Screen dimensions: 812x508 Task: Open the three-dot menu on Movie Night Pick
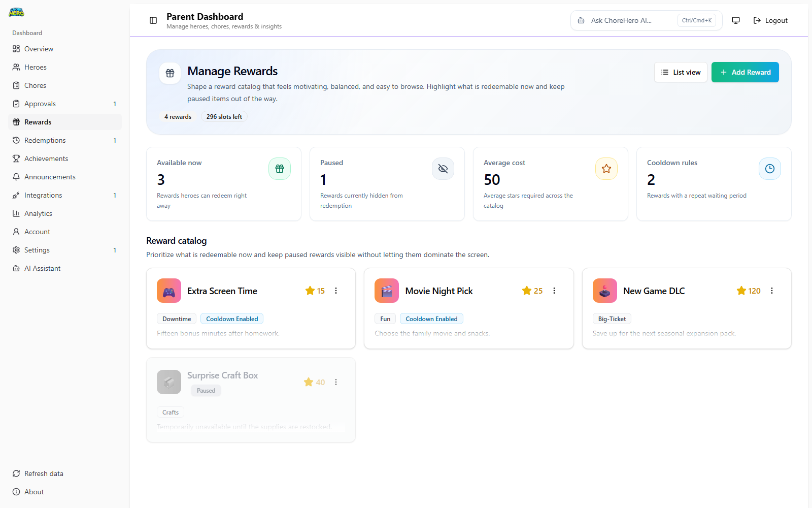554,291
